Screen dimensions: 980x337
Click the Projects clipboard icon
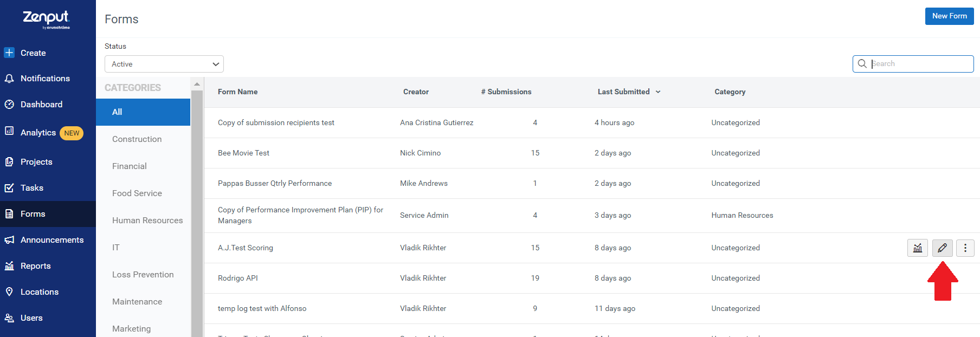coord(9,162)
